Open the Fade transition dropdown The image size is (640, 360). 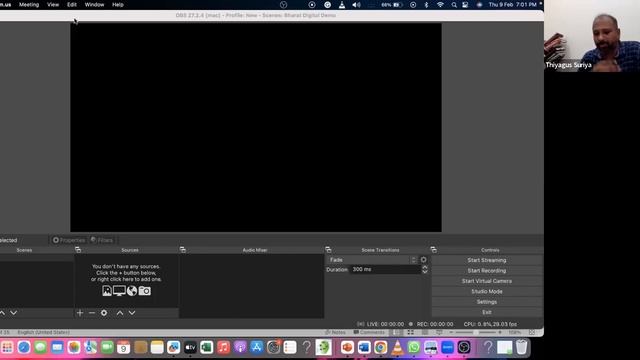(372, 260)
